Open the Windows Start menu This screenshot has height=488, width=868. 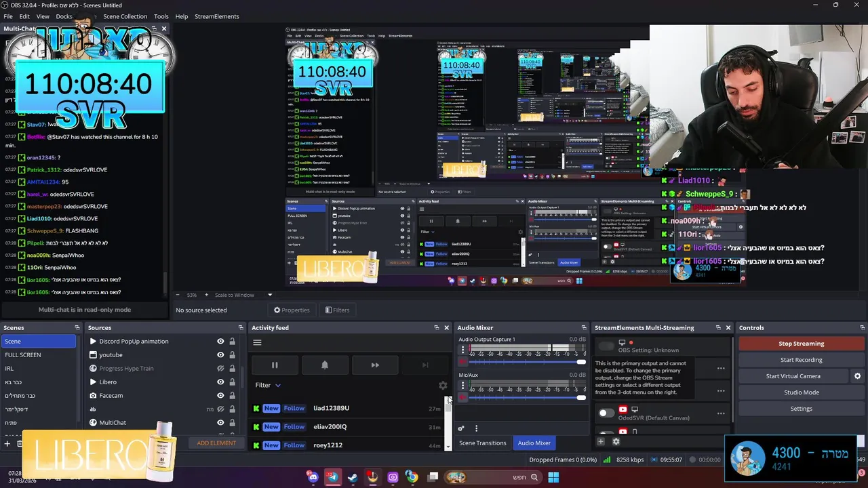[x=553, y=477]
